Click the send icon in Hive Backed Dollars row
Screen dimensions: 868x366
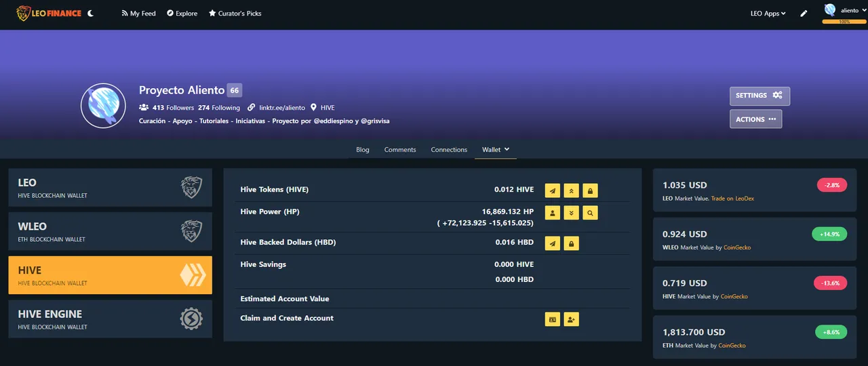[553, 243]
